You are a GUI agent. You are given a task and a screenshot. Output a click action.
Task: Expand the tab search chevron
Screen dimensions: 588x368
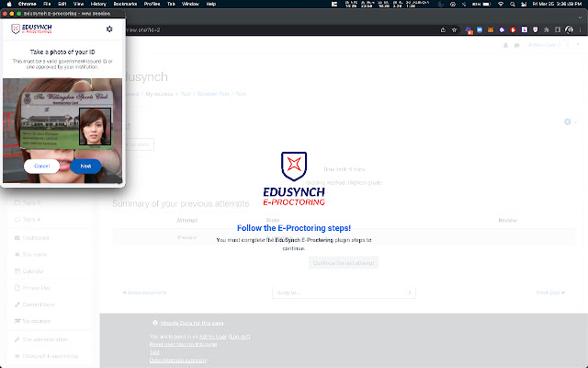pyautogui.click(x=580, y=17)
